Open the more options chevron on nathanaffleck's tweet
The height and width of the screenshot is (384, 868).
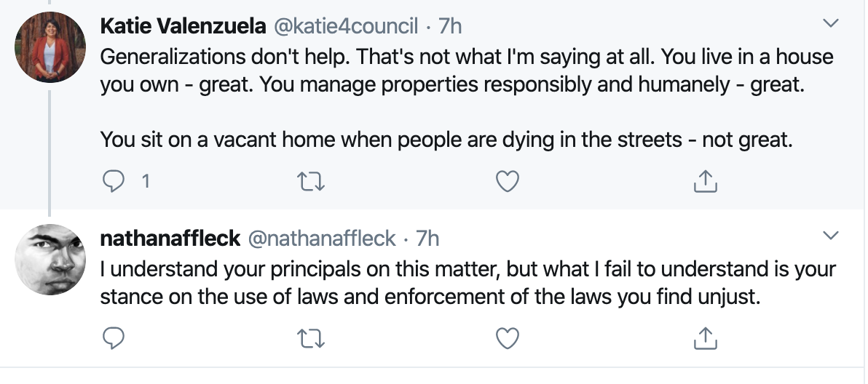[830, 236]
